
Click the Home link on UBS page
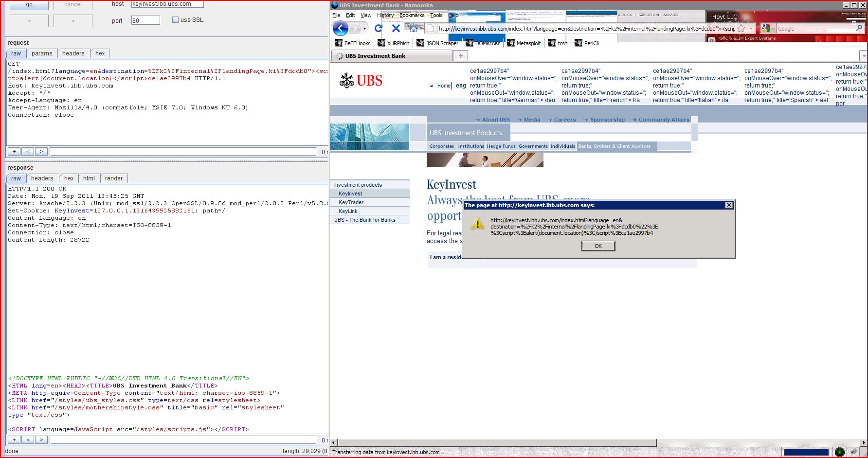[444, 86]
